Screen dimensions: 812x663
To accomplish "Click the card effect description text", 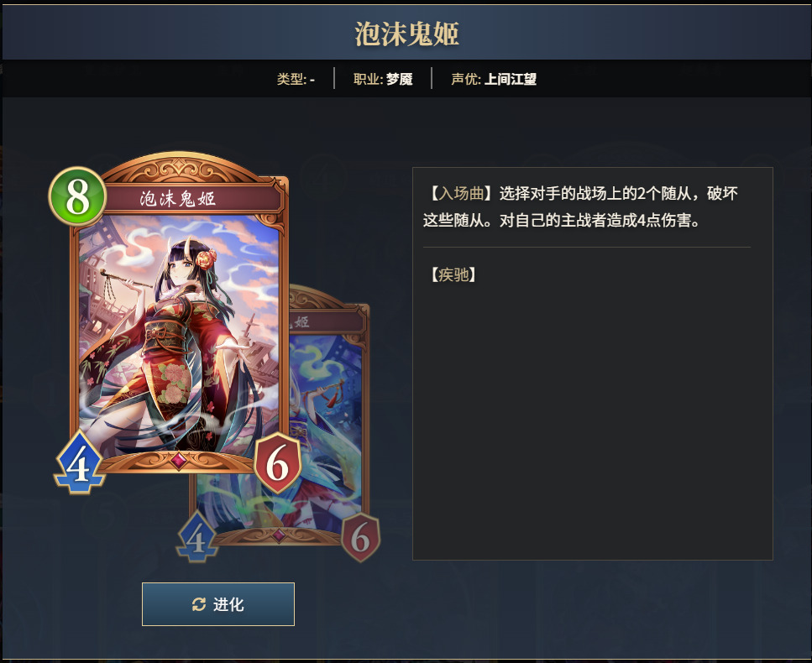I will click(580, 207).
